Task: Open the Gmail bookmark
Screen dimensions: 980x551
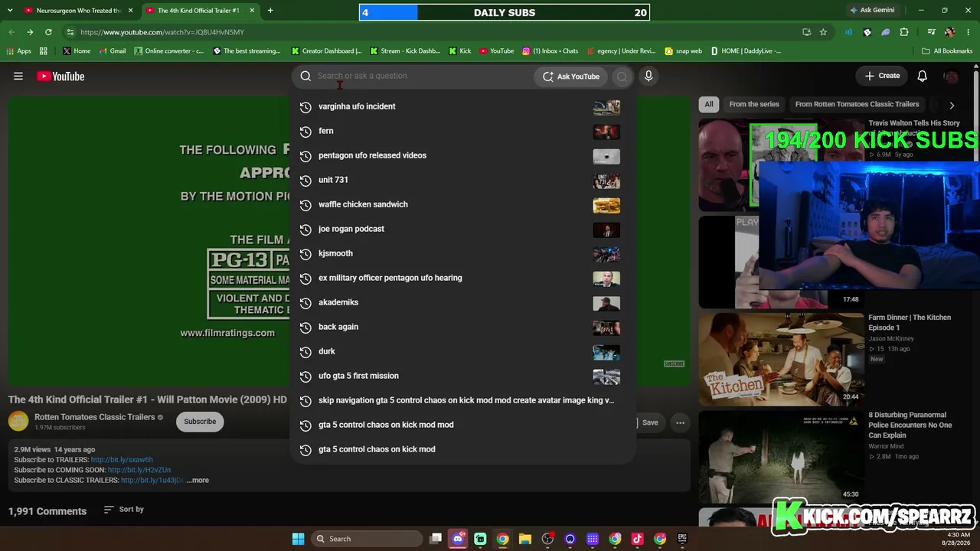Action: tap(112, 51)
